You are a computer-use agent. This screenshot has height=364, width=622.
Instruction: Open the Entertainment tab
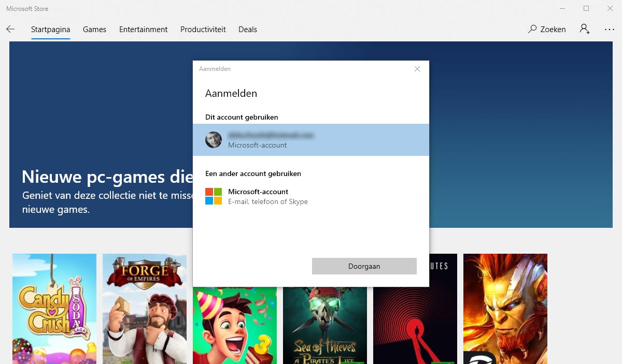(144, 30)
